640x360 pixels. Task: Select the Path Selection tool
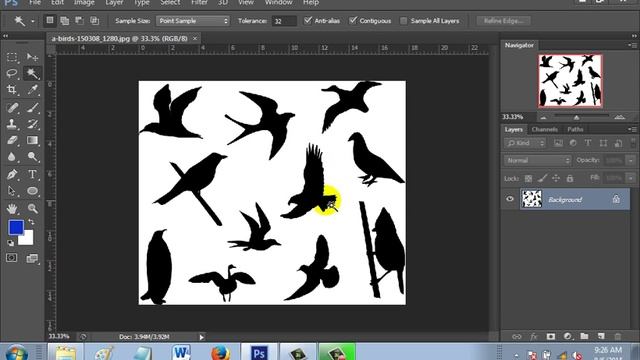click(x=12, y=191)
